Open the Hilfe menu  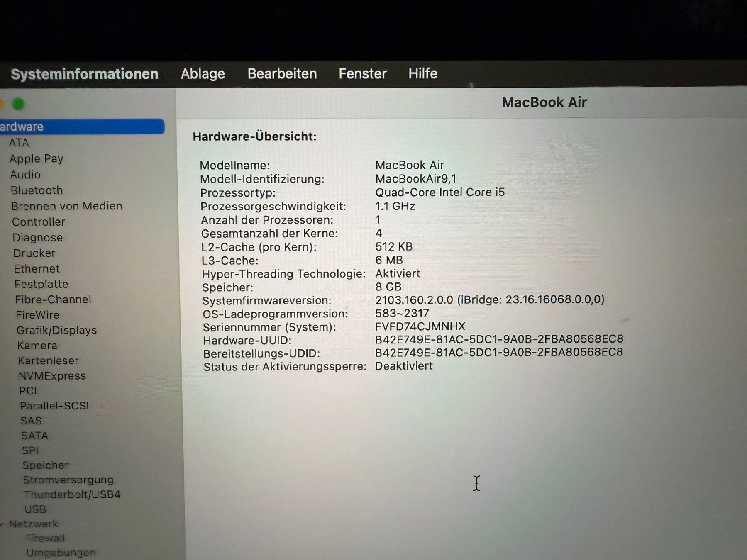click(x=423, y=73)
